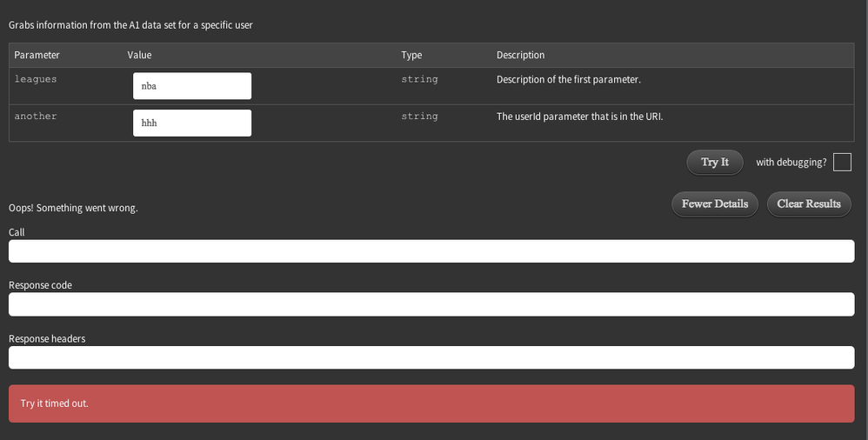Click the 'another' parameter name
Image resolution: width=868 pixels, height=440 pixels.
(x=36, y=116)
